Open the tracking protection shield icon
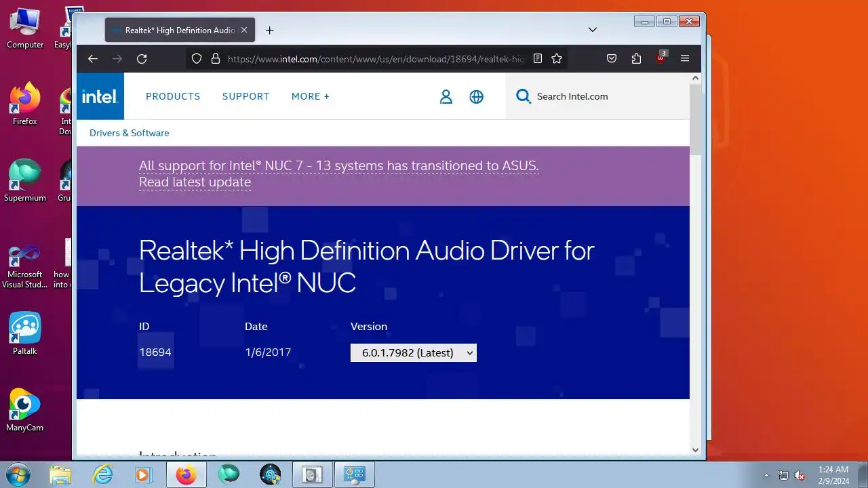This screenshot has height=488, width=868. (197, 59)
